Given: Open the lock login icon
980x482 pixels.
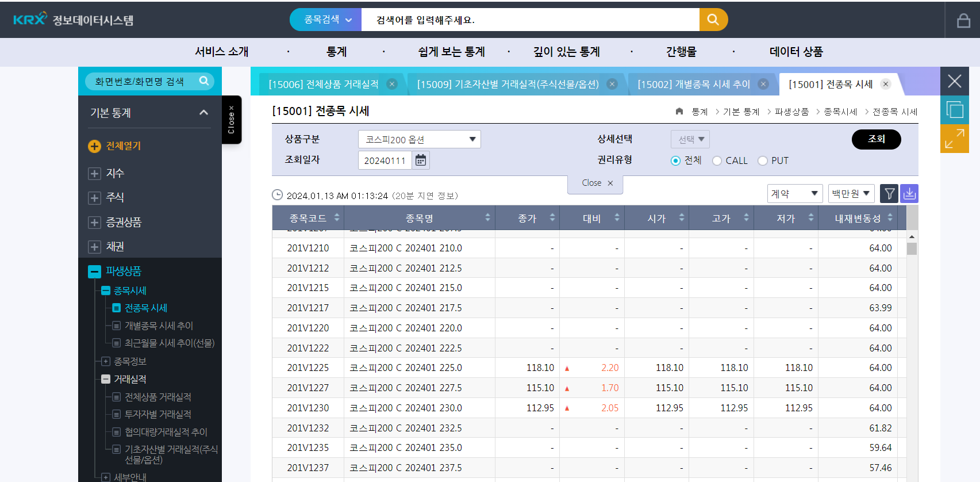Looking at the screenshot, I should pos(963,21).
